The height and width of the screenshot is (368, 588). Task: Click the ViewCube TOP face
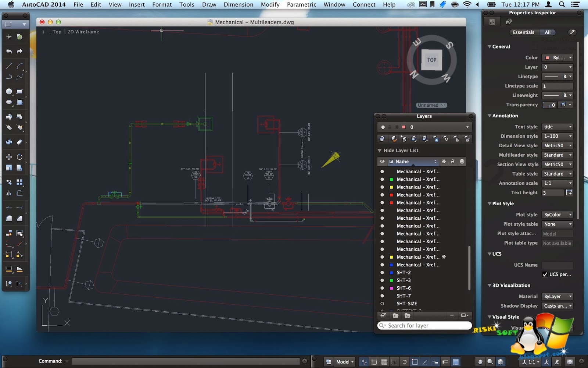(x=432, y=60)
